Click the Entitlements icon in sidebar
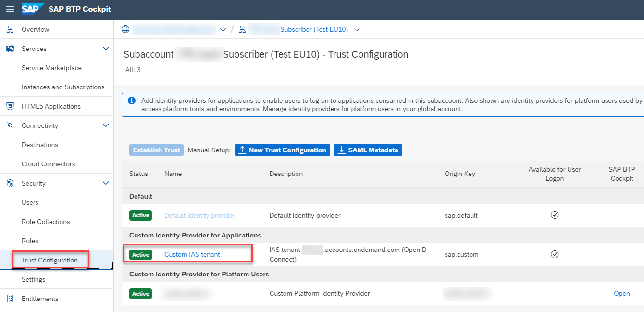 (10, 299)
